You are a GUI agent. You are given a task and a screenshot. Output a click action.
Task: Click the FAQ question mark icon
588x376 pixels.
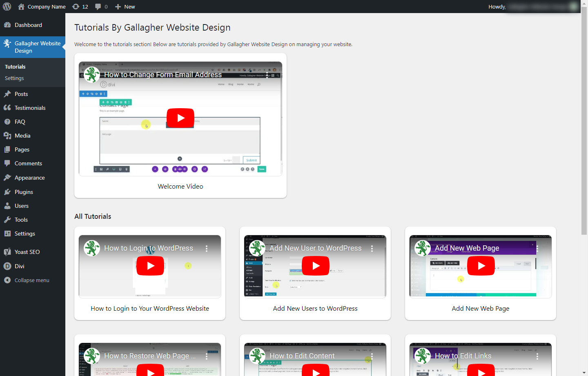point(7,122)
